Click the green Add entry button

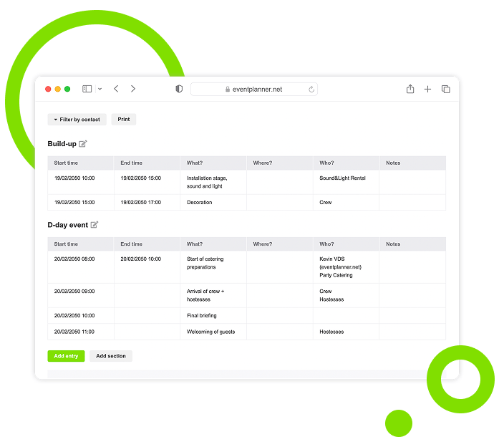pyautogui.click(x=66, y=356)
